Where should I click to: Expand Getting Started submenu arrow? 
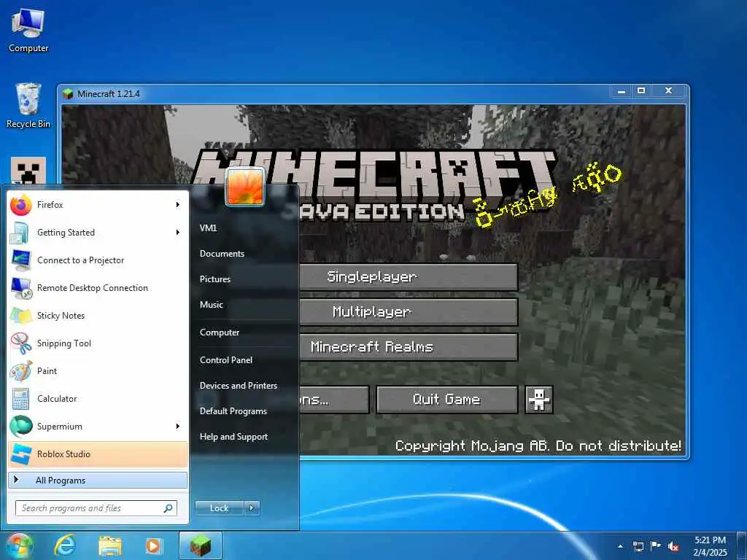pyautogui.click(x=178, y=233)
